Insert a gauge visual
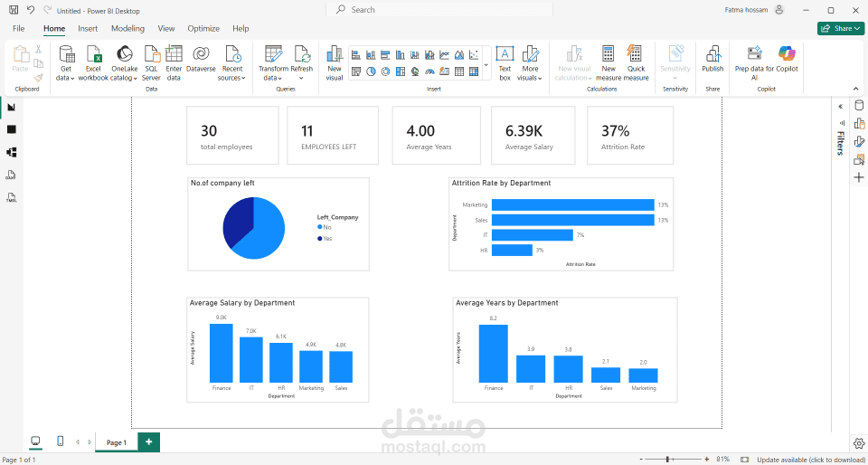 429,71
